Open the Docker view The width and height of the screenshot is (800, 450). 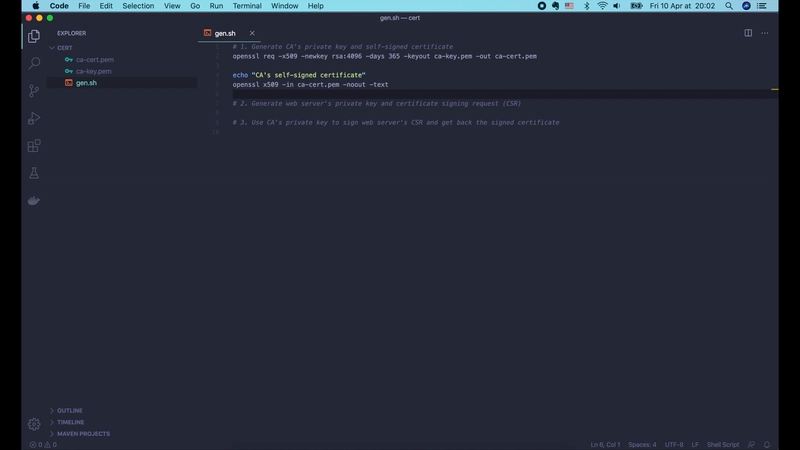pyautogui.click(x=34, y=200)
